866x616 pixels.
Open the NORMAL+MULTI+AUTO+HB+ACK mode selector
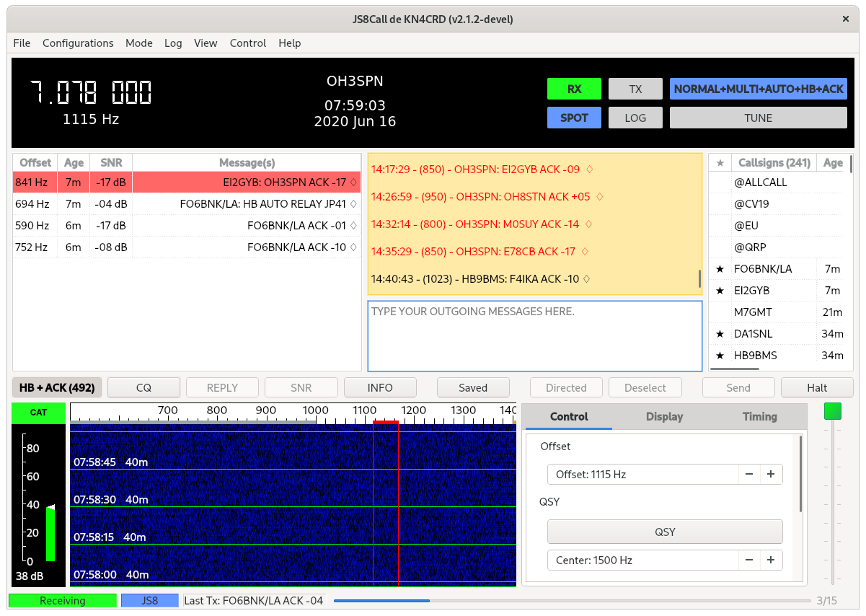[758, 89]
